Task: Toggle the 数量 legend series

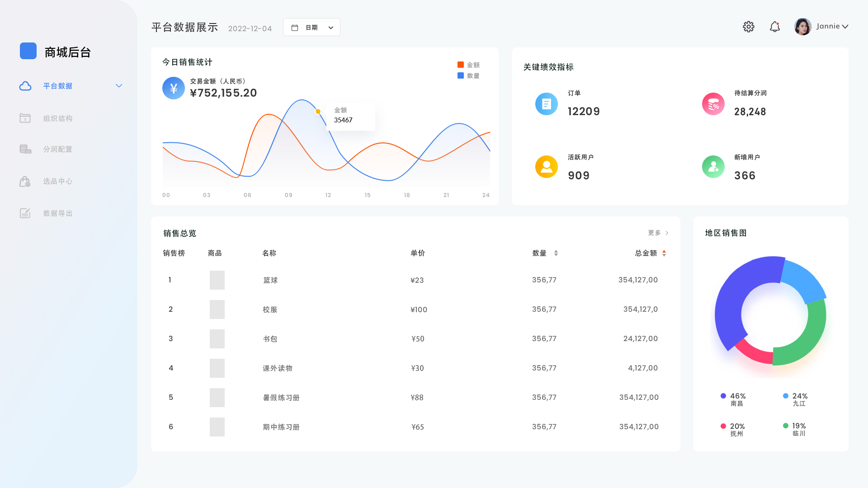Action: 468,76
